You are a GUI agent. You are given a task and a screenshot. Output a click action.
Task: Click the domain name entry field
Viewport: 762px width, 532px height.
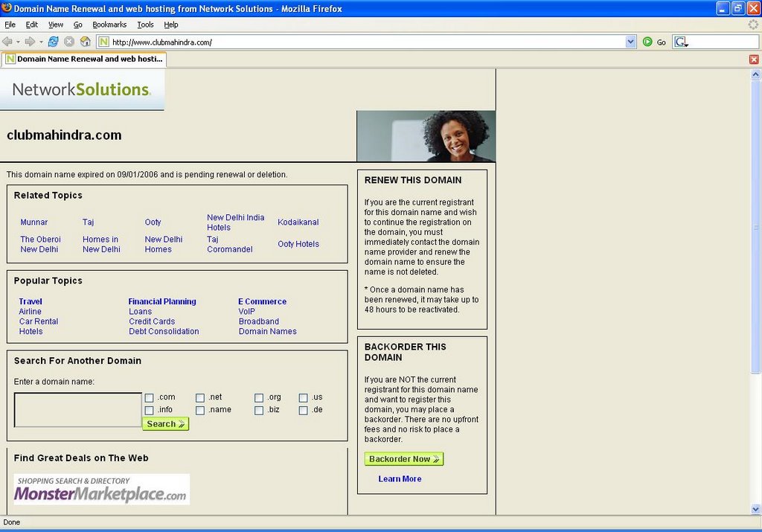pyautogui.click(x=77, y=410)
